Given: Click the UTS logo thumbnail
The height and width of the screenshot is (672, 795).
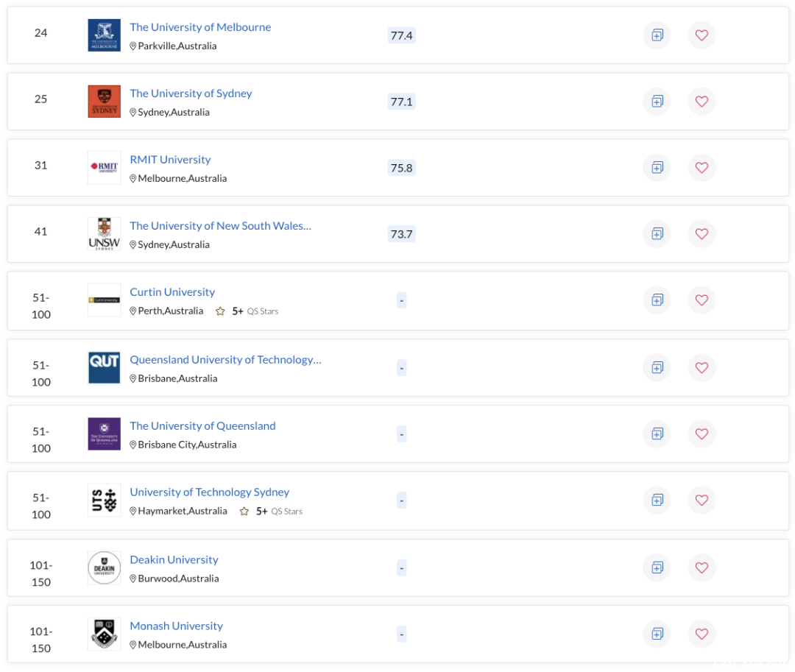Looking at the screenshot, I should point(105,501).
